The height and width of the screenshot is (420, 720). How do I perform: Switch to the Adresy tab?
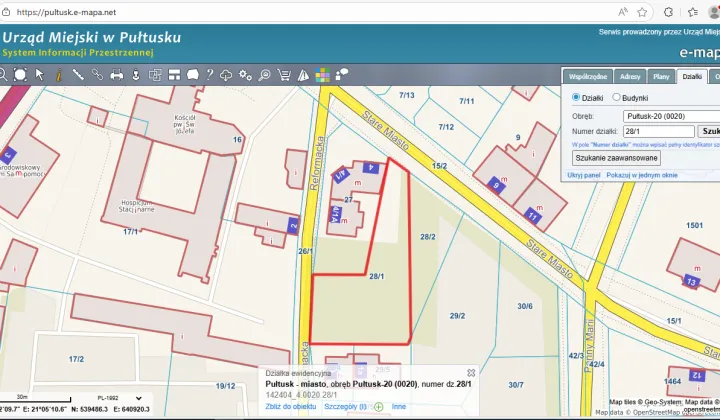point(630,76)
